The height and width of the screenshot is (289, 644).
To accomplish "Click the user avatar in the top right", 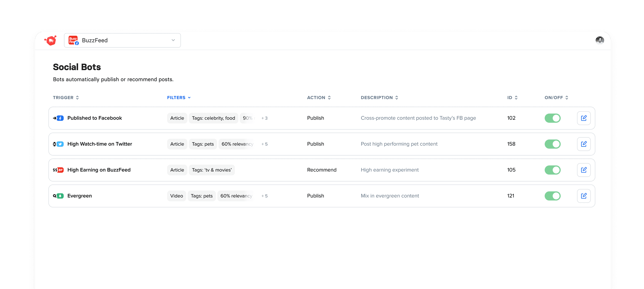I will (x=600, y=40).
